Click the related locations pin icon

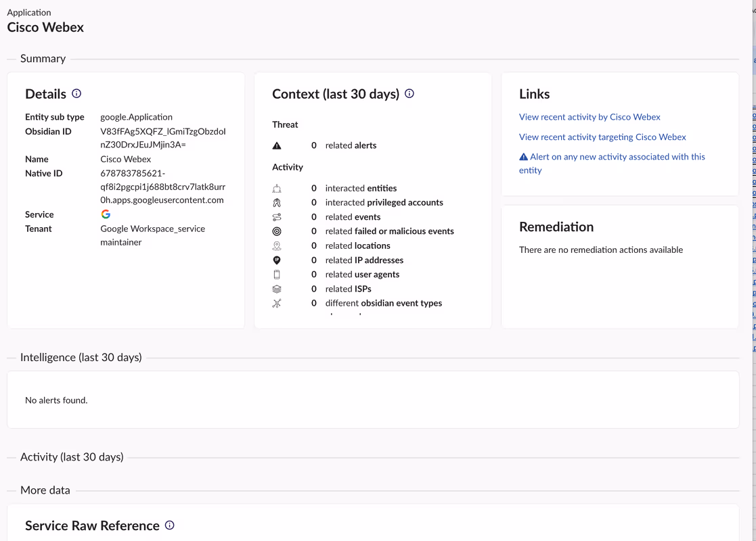pyautogui.click(x=277, y=245)
